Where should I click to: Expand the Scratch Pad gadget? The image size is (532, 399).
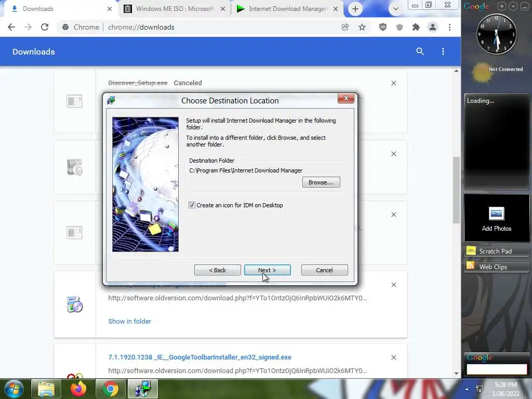pos(497,251)
